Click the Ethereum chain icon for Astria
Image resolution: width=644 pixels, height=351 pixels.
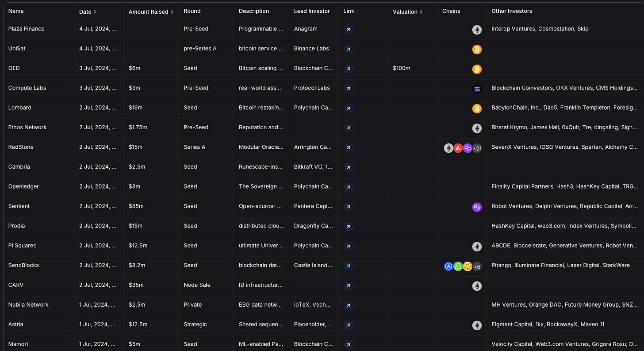[x=477, y=325]
